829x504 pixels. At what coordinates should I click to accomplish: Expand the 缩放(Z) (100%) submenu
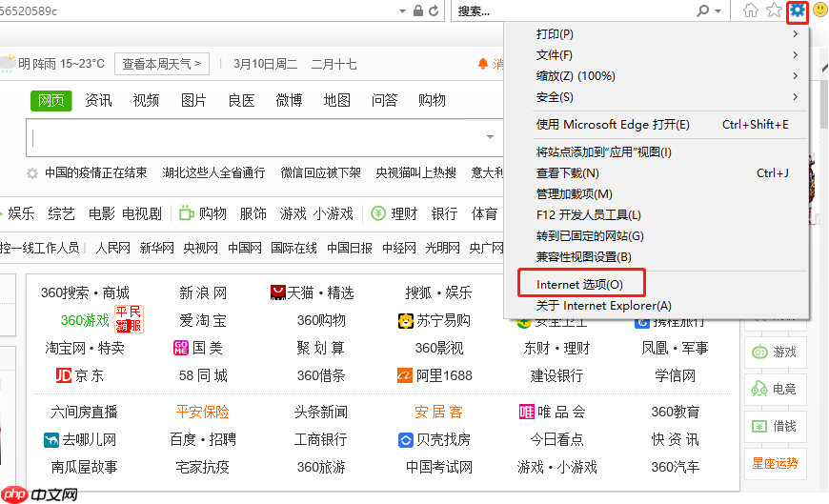795,76
